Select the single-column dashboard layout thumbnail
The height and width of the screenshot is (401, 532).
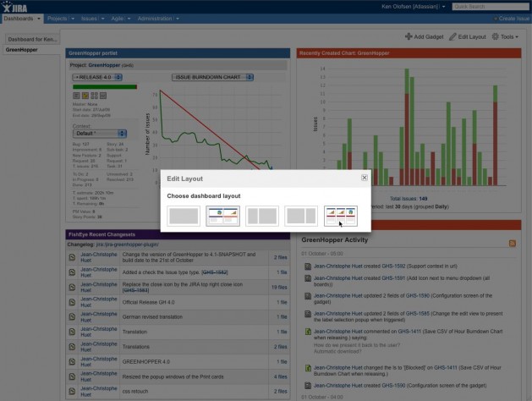pyautogui.click(x=184, y=216)
